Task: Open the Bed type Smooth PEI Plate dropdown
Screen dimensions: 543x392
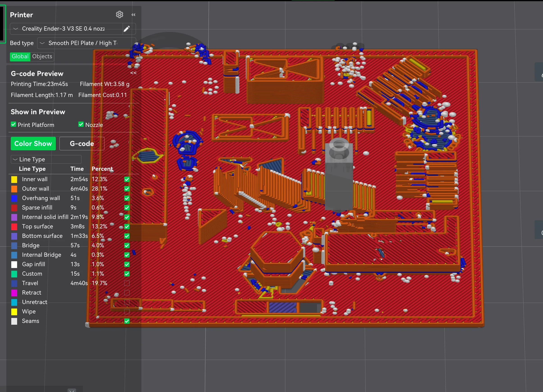Action: (83, 43)
